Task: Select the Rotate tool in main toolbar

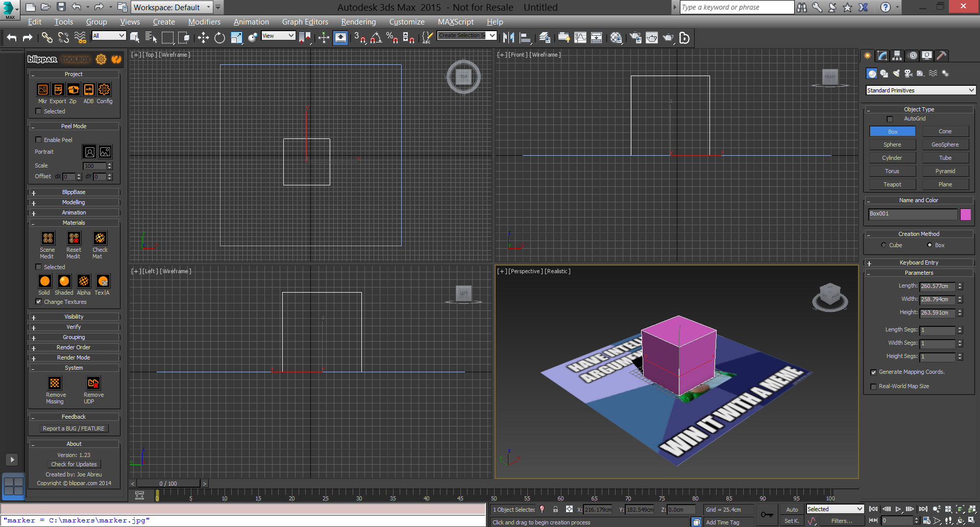Action: coord(219,38)
